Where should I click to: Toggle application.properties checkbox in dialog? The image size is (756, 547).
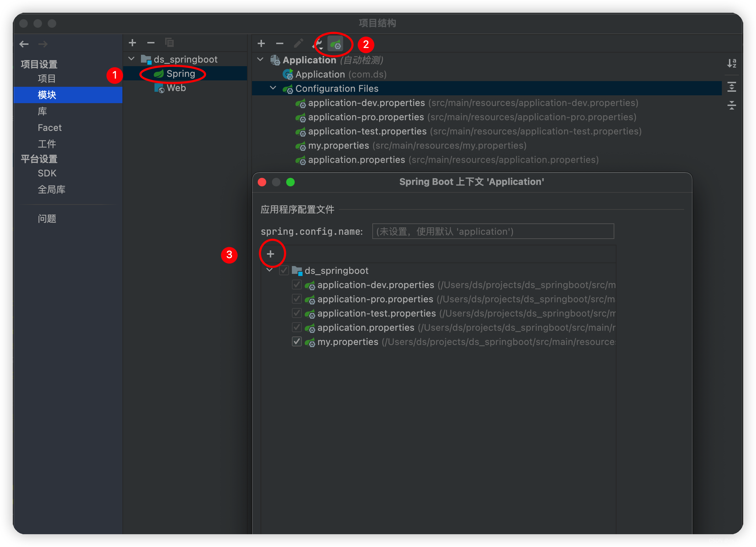[x=297, y=327]
